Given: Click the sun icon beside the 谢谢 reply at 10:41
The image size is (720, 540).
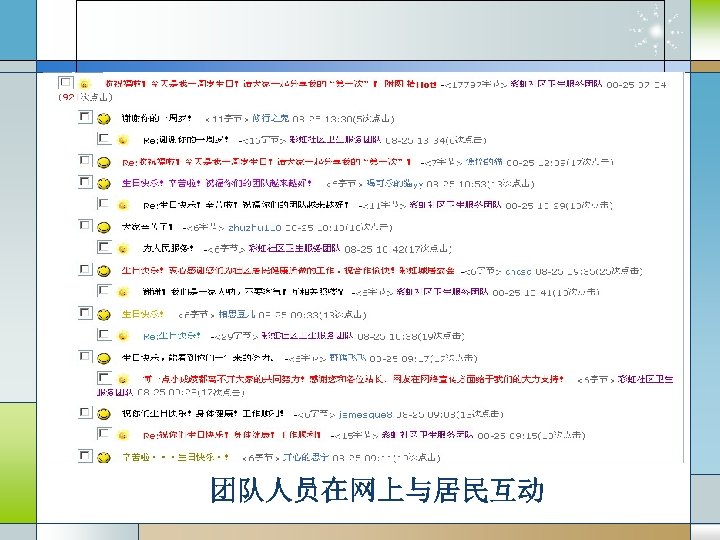Looking at the screenshot, I should click(x=123, y=292).
